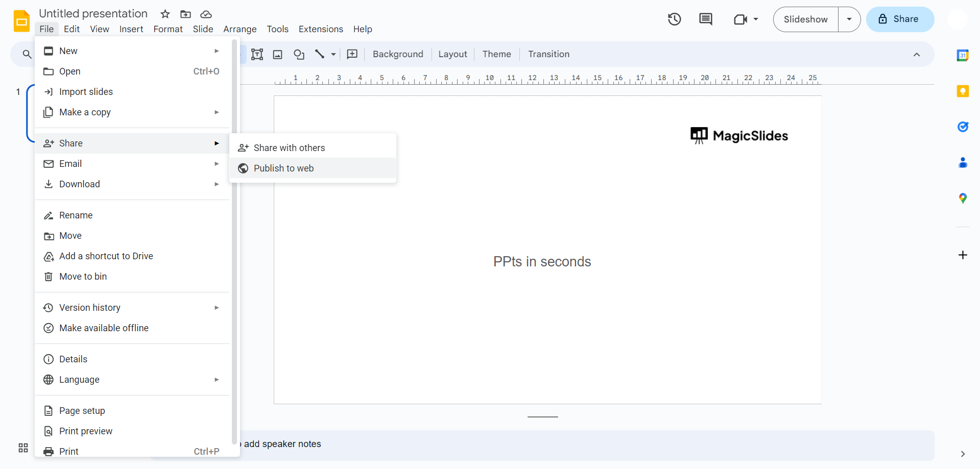Open the Insert menu
The height and width of the screenshot is (469, 980).
[131, 29]
